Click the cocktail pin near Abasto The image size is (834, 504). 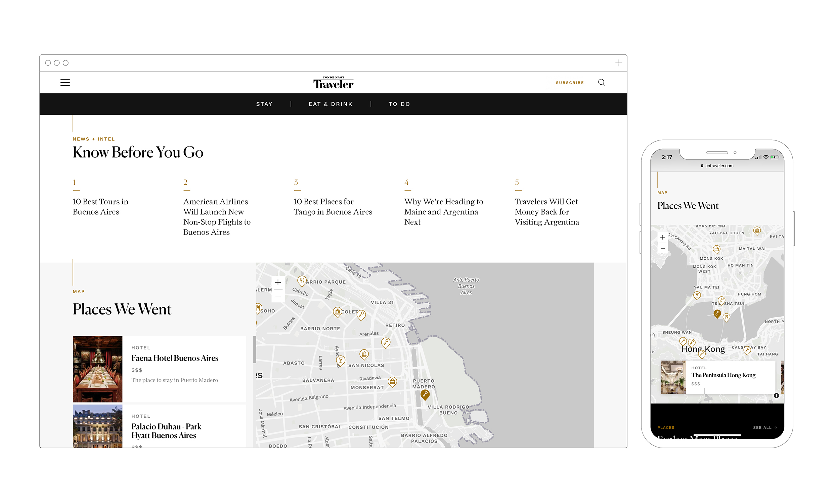[x=341, y=360]
